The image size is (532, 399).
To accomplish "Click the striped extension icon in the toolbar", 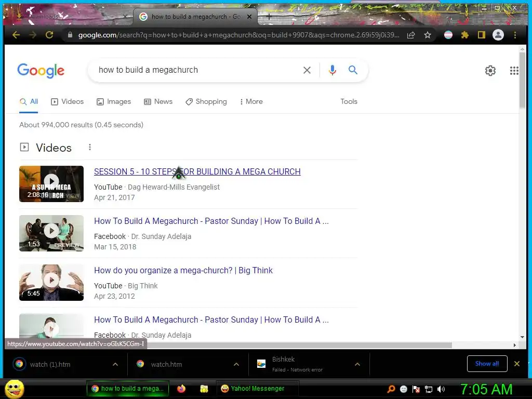I will pyautogui.click(x=448, y=35).
